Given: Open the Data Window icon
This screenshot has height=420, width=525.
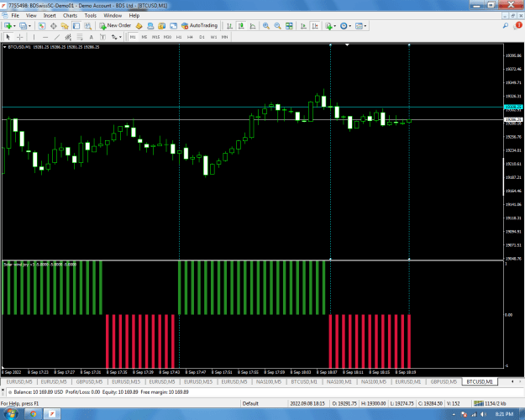Looking at the screenshot, I should tap(53, 26).
